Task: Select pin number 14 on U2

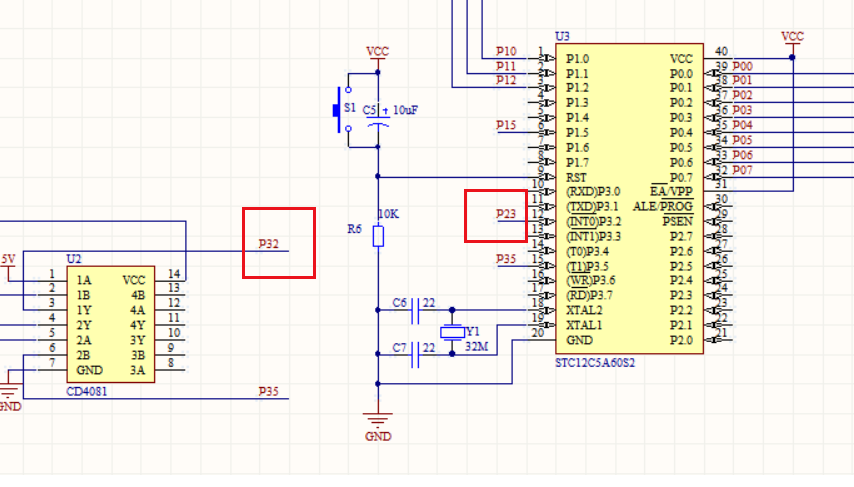Action: (174, 274)
